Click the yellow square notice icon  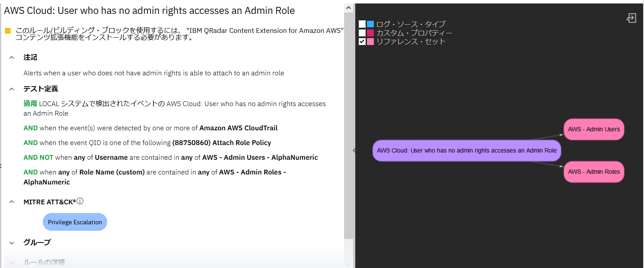(8, 31)
